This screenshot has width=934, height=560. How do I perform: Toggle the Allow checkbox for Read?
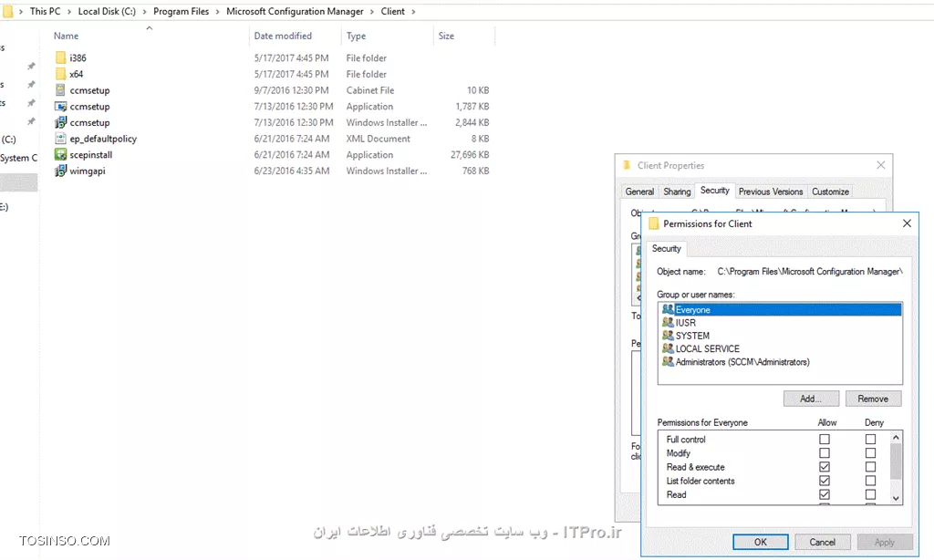(x=825, y=494)
